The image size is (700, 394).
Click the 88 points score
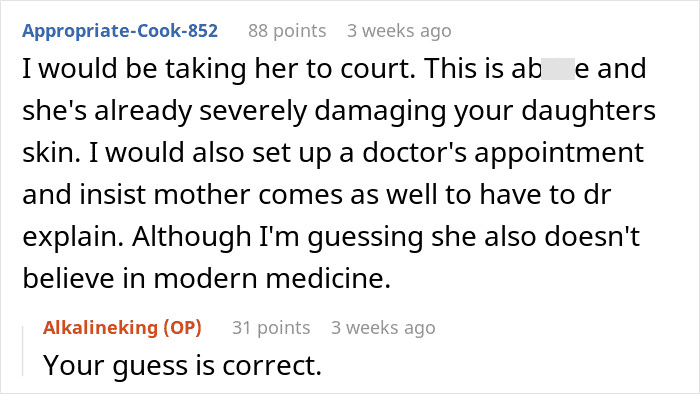click(x=287, y=31)
